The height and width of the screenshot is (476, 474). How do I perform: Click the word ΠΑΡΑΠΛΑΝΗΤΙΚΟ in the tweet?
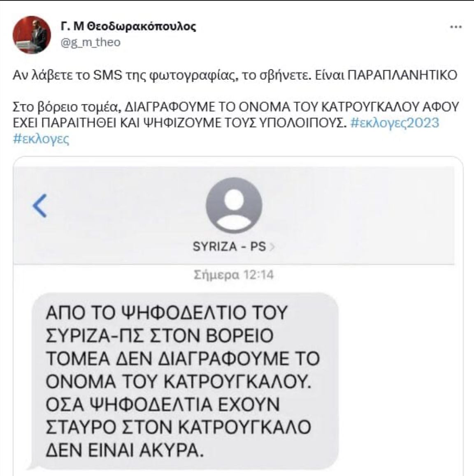(x=402, y=75)
